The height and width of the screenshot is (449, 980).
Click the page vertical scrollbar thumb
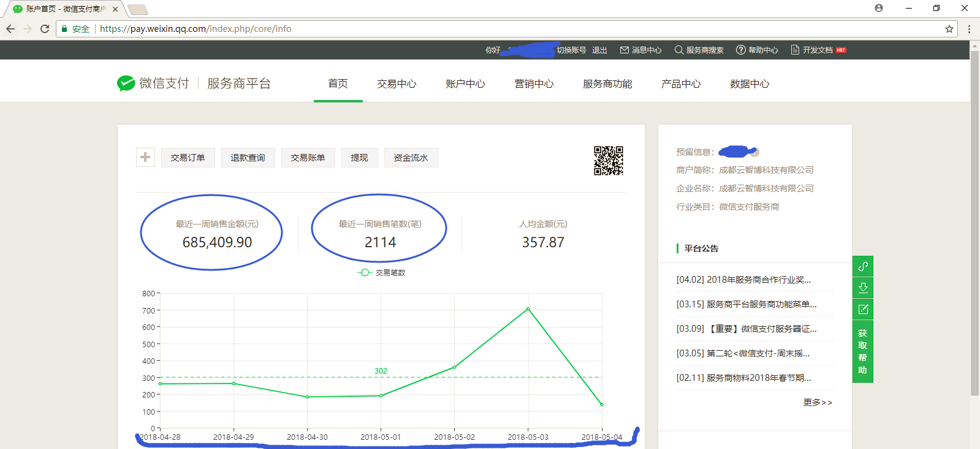coord(974,224)
